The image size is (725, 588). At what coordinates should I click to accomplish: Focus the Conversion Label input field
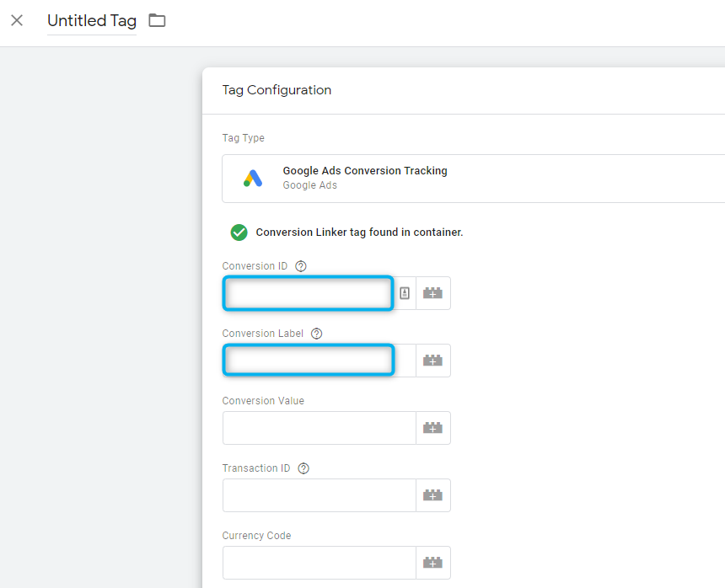coord(309,360)
